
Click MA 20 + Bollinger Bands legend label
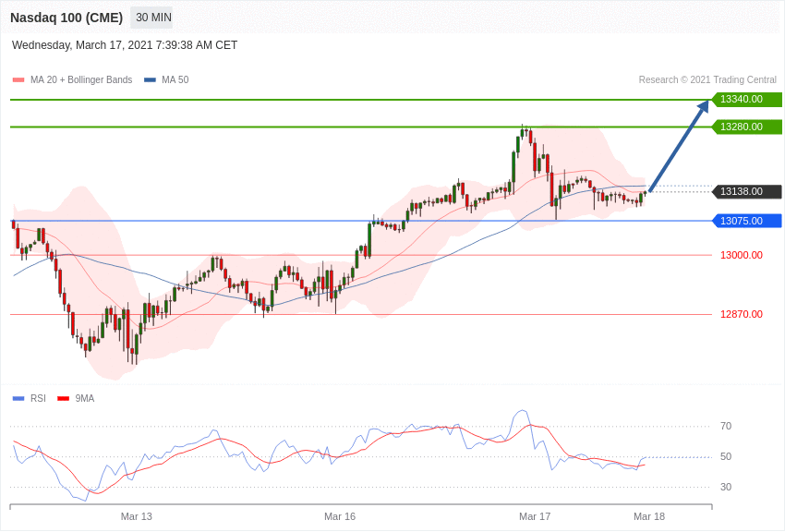[x=81, y=79]
